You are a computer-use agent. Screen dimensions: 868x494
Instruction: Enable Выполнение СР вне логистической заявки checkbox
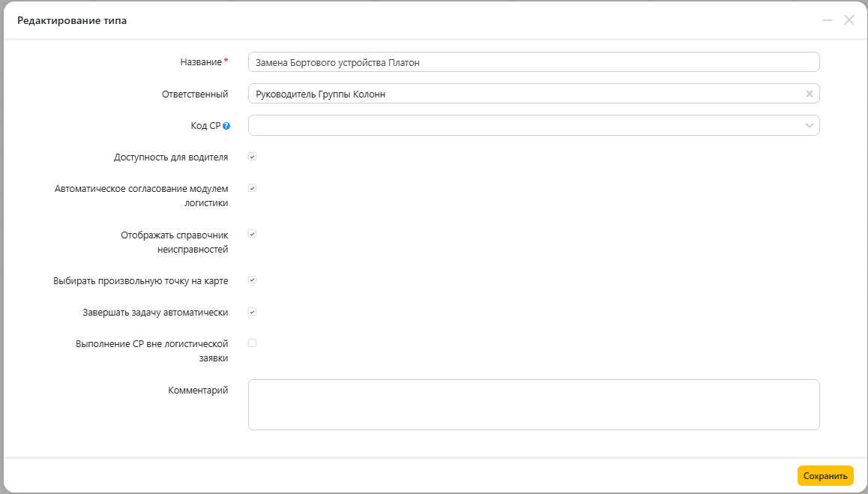click(253, 343)
